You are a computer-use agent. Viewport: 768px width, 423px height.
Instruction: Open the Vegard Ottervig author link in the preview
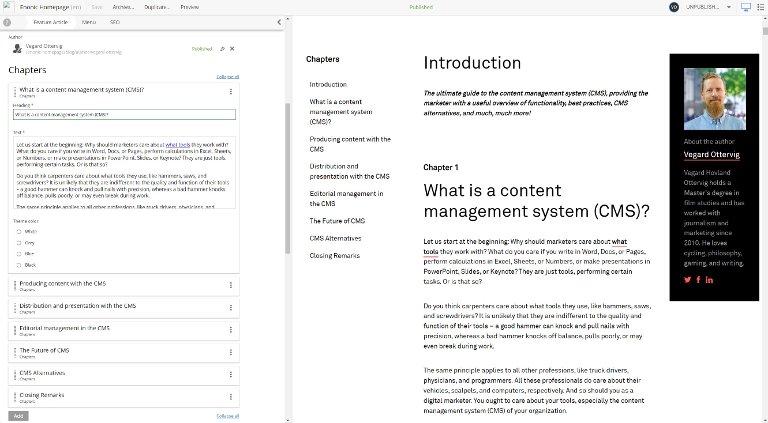point(712,154)
